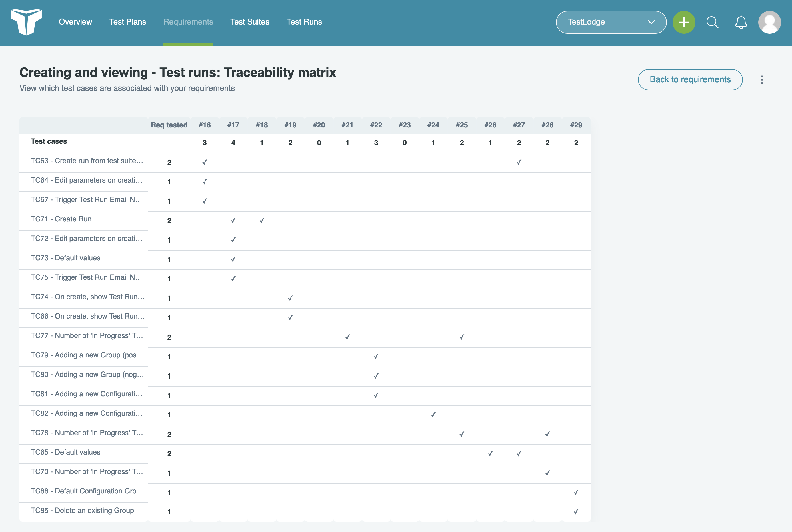
Task: Open test case TC80 - Adding a new Group (neg…
Action: tap(87, 375)
